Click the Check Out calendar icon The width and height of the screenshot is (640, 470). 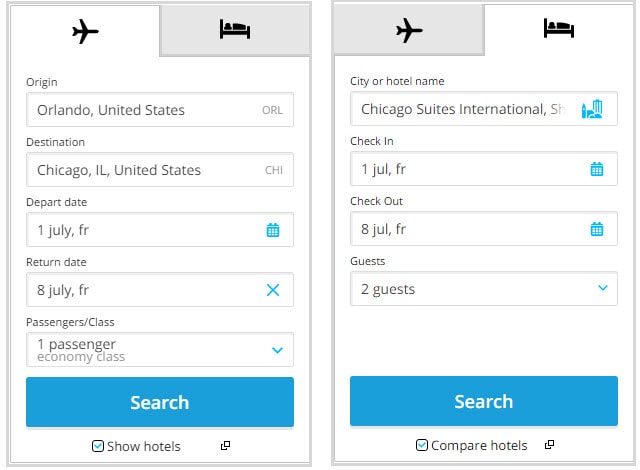point(597,229)
